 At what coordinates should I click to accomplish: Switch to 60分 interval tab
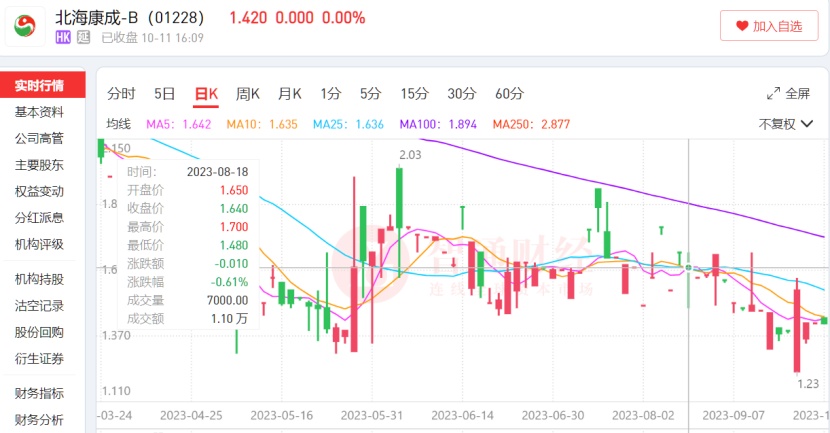click(x=509, y=94)
